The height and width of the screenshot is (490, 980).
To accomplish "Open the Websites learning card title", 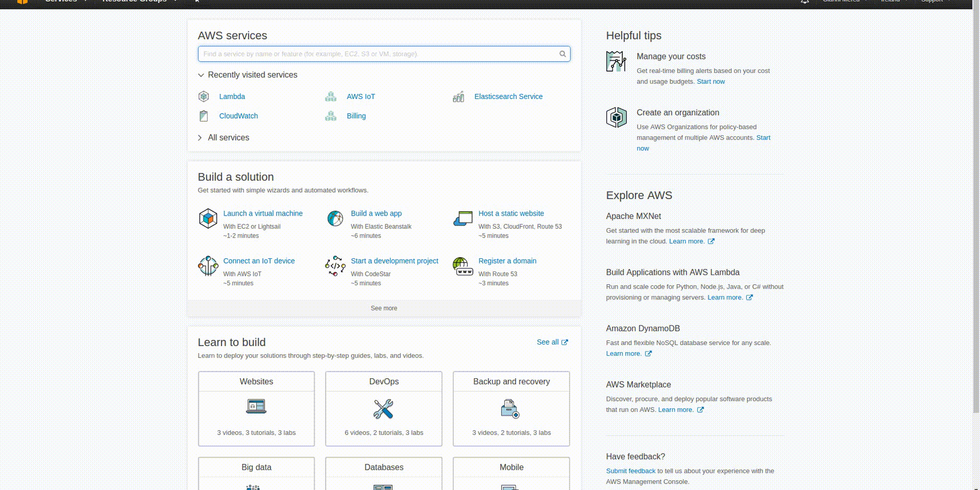I will pos(256,382).
